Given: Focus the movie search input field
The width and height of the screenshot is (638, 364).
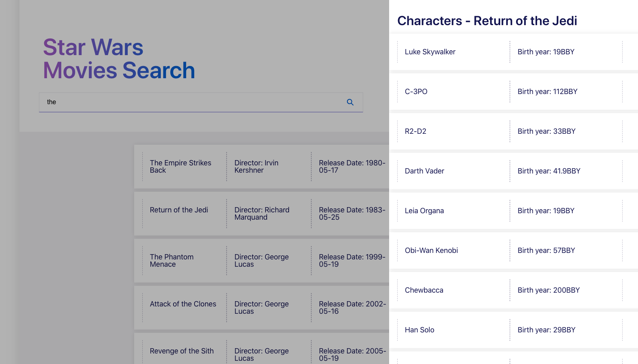Looking at the screenshot, I should click(x=201, y=102).
